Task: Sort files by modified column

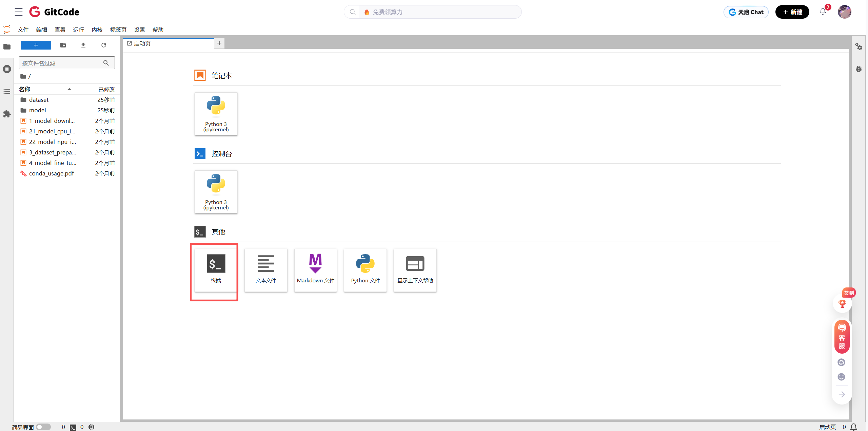Action: click(x=106, y=89)
